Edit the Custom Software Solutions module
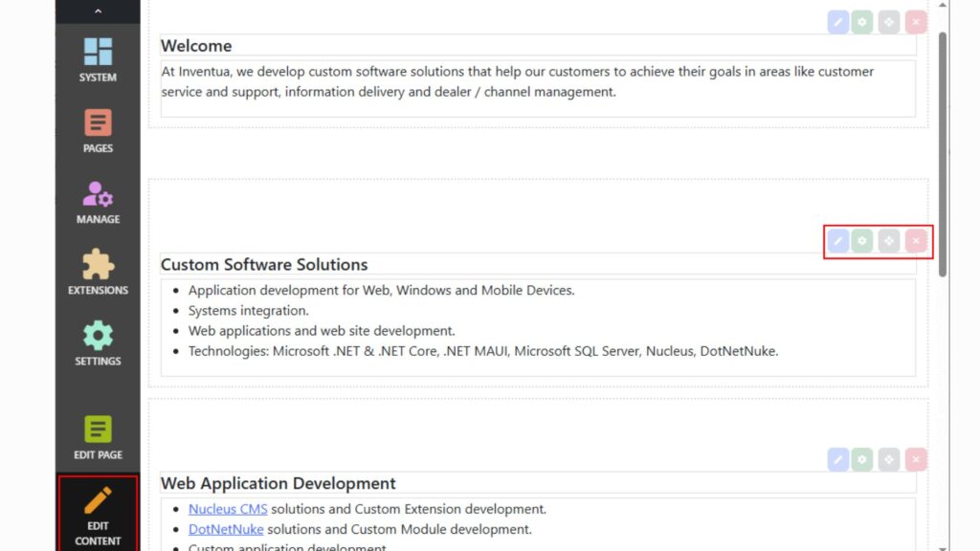The height and width of the screenshot is (551, 980). click(x=838, y=240)
